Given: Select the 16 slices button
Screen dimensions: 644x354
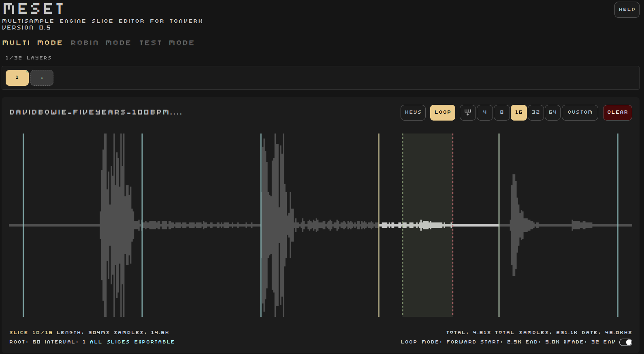Looking at the screenshot, I should point(518,112).
